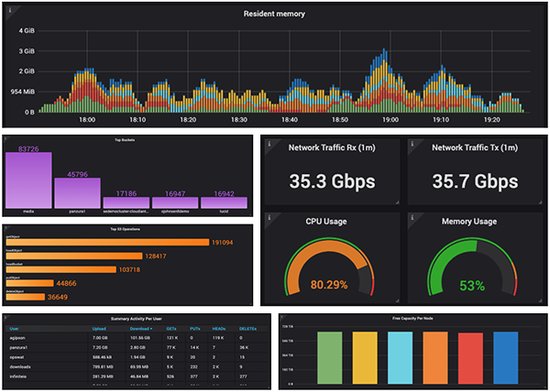Open the Memory Usage panel info icon
Image resolution: width=550 pixels, height=392 pixels.
pyautogui.click(x=412, y=217)
